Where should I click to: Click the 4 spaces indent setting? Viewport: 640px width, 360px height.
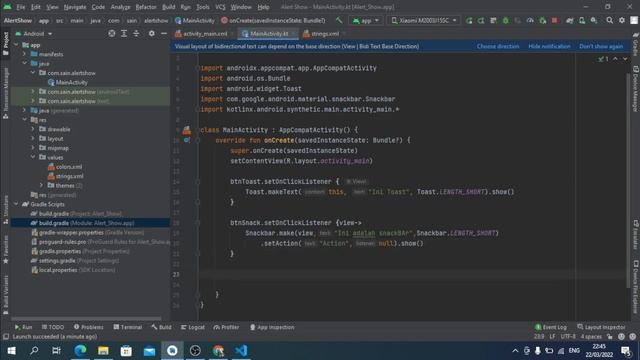(x=591, y=337)
